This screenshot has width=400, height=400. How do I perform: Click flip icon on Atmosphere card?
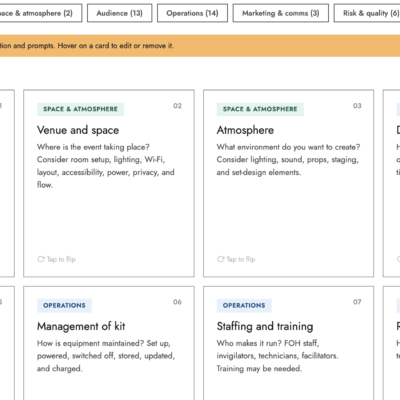click(221, 259)
